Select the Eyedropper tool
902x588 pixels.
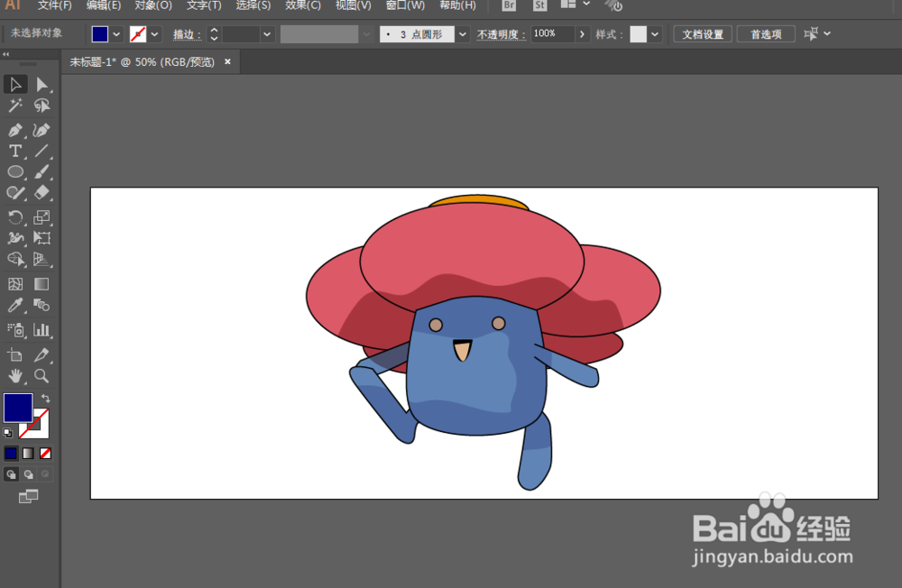coord(15,305)
